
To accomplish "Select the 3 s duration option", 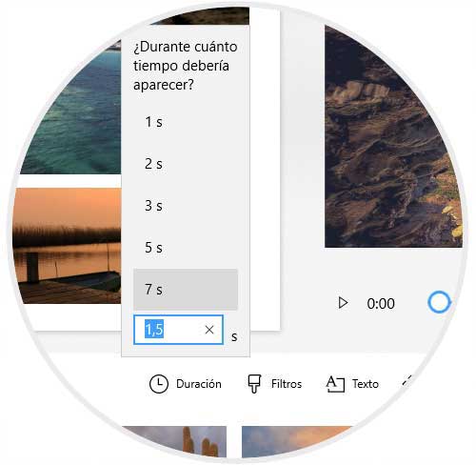I will coord(186,206).
